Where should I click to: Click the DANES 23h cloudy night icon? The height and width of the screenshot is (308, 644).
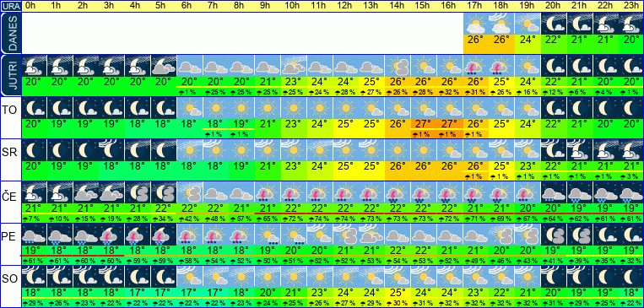pyautogui.click(x=630, y=24)
